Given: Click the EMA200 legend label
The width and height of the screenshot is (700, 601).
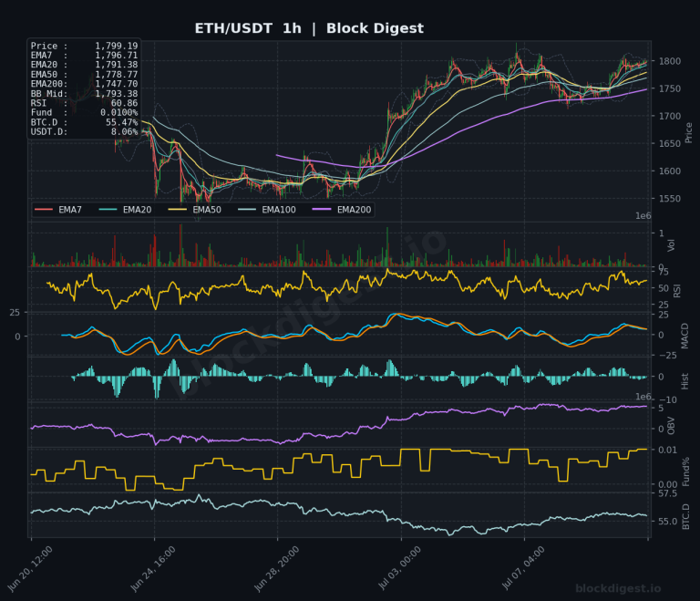Looking at the screenshot, I should (354, 210).
